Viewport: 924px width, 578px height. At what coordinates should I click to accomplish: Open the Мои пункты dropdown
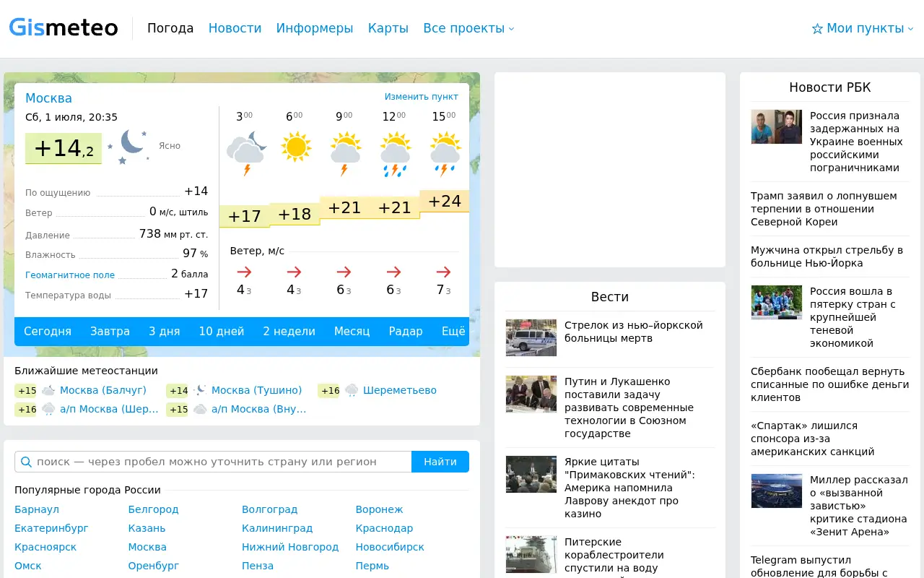tap(863, 28)
